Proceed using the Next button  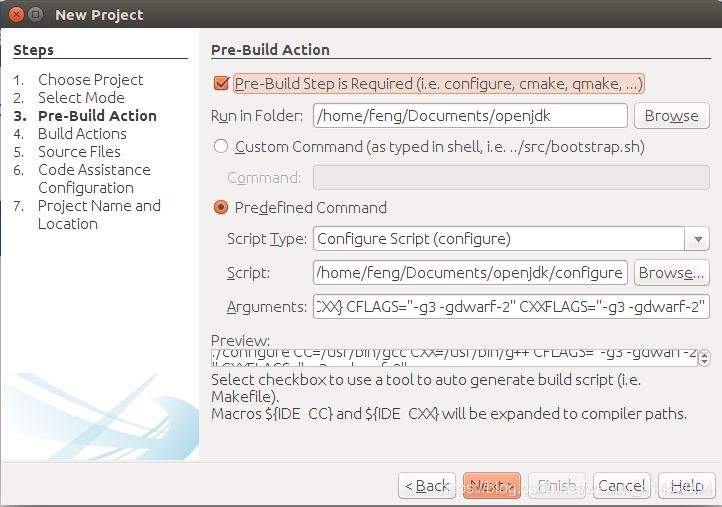(x=491, y=486)
